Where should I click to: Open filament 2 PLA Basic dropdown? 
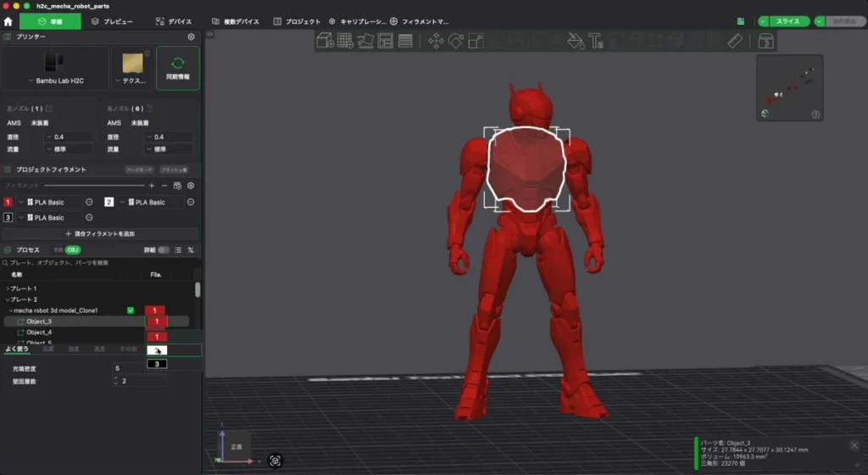151,202
